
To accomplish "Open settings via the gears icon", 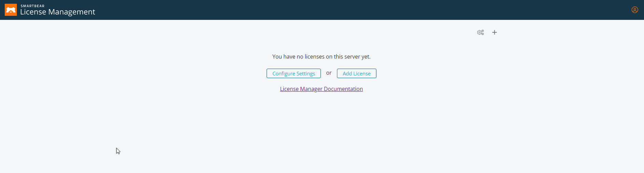I will tap(480, 32).
